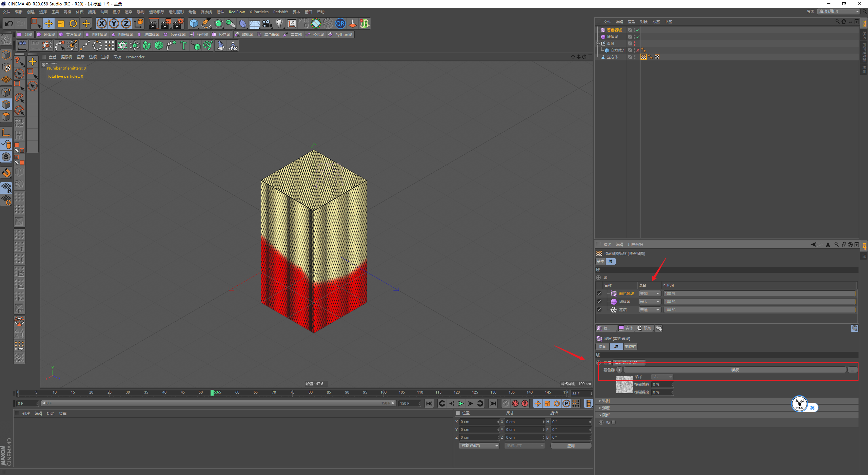868x475 pixels.
Task: Click the 噪波 shader button
Action: click(x=734, y=370)
